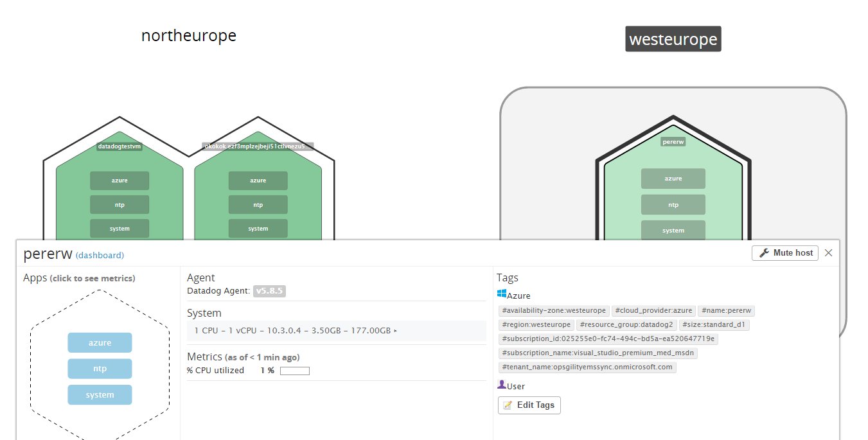Viewport: 868px width, 440px height.
Task: Click the #size:standard_d1 tag
Action: (714, 324)
